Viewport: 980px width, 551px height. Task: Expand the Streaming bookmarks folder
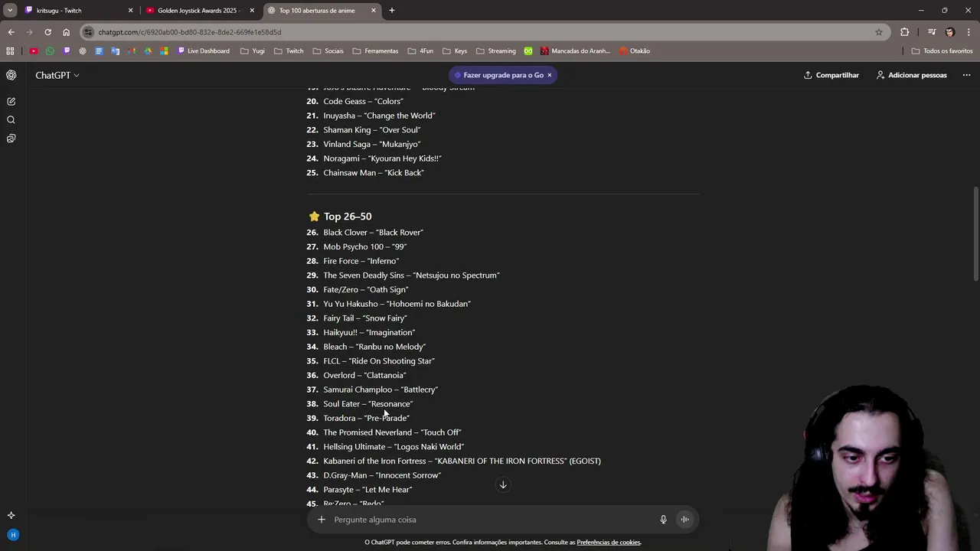pyautogui.click(x=495, y=51)
